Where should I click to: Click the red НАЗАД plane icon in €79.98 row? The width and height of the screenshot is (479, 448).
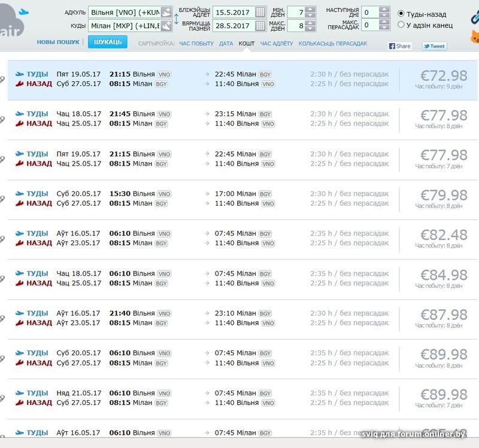(x=20, y=203)
